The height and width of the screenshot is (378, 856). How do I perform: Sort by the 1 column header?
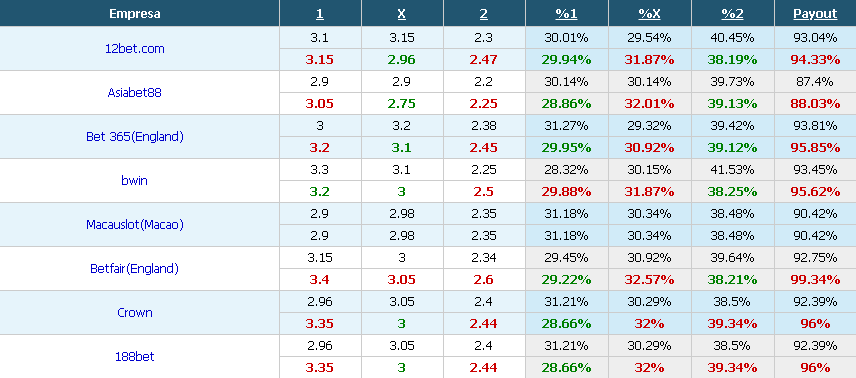[320, 14]
